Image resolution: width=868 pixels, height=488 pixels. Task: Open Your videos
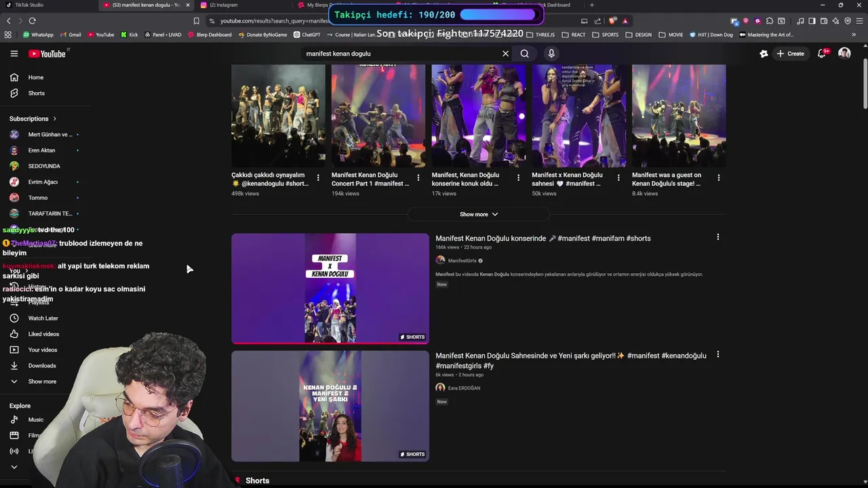point(43,350)
